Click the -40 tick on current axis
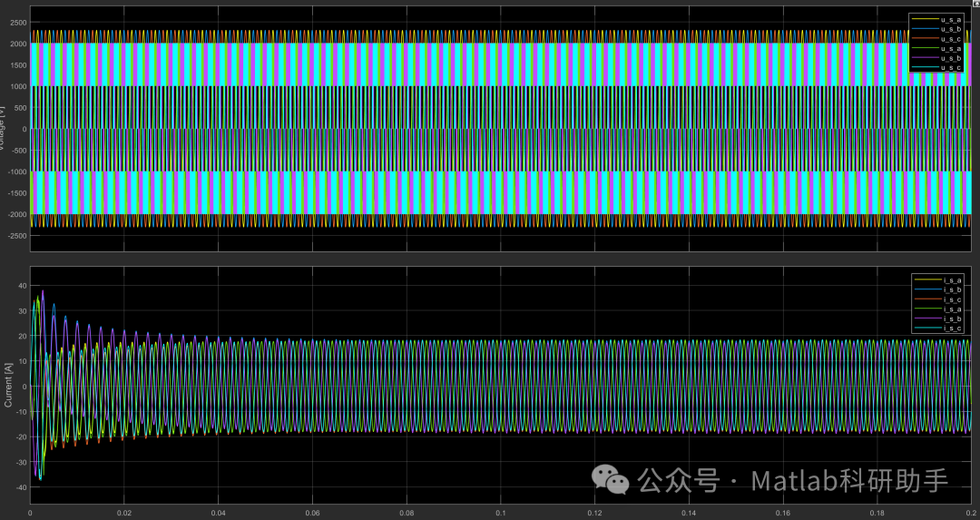 21,487
